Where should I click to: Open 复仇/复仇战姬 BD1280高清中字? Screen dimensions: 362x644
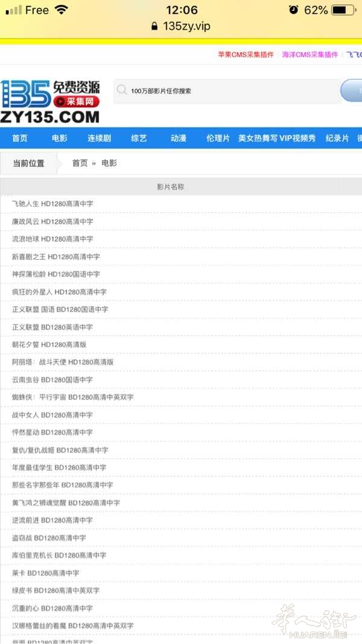pyautogui.click(x=60, y=450)
